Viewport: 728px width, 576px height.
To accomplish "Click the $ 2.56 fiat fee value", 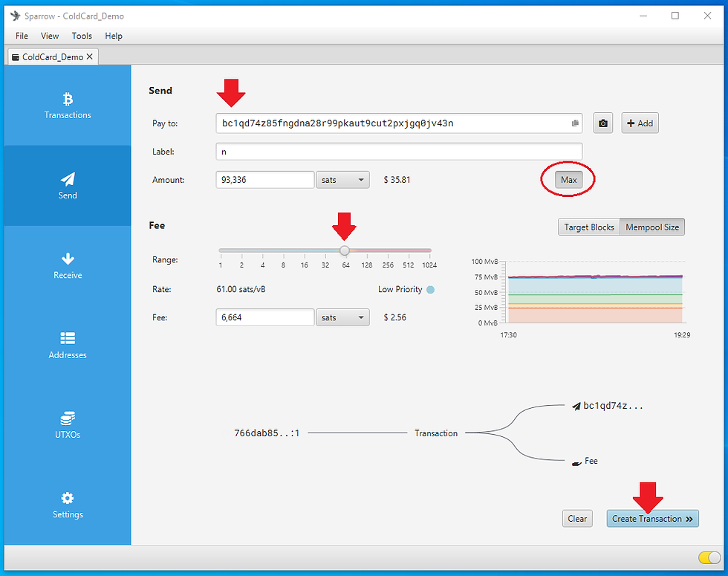I will (395, 318).
